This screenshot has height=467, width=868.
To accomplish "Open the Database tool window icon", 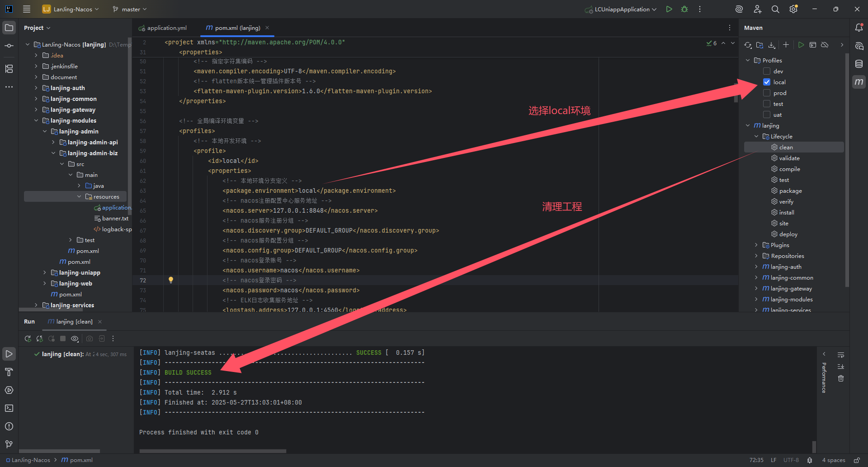I will click(859, 64).
